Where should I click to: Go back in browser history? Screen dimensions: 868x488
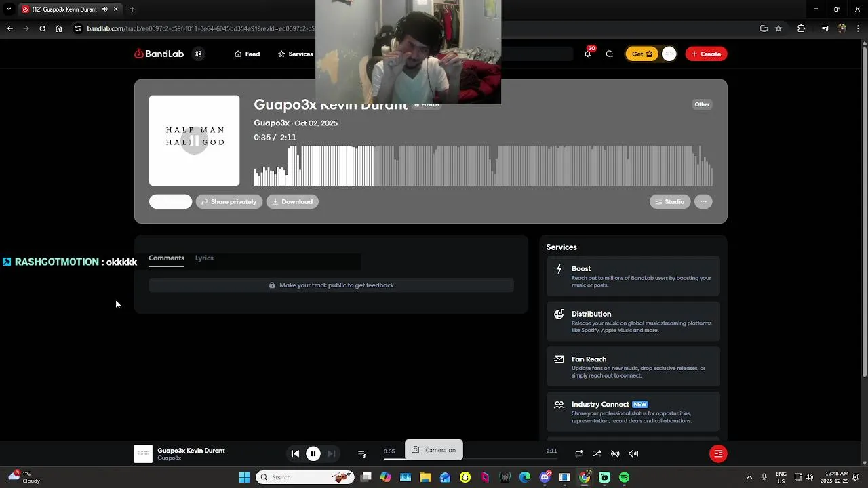point(9,28)
